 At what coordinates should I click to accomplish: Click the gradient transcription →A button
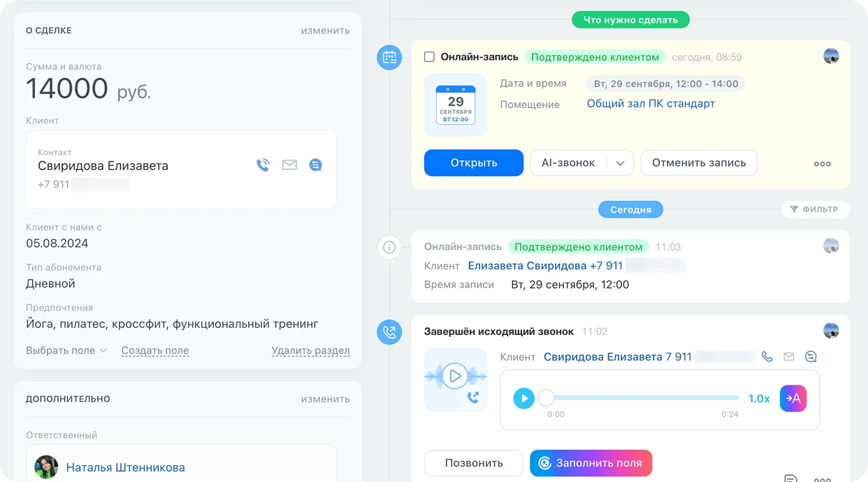(x=793, y=398)
